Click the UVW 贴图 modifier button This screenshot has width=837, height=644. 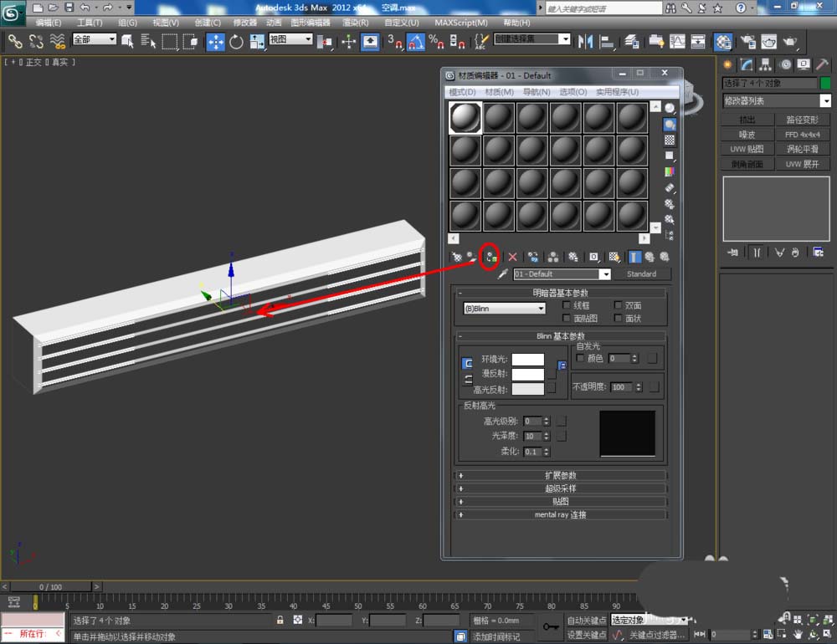click(x=747, y=149)
